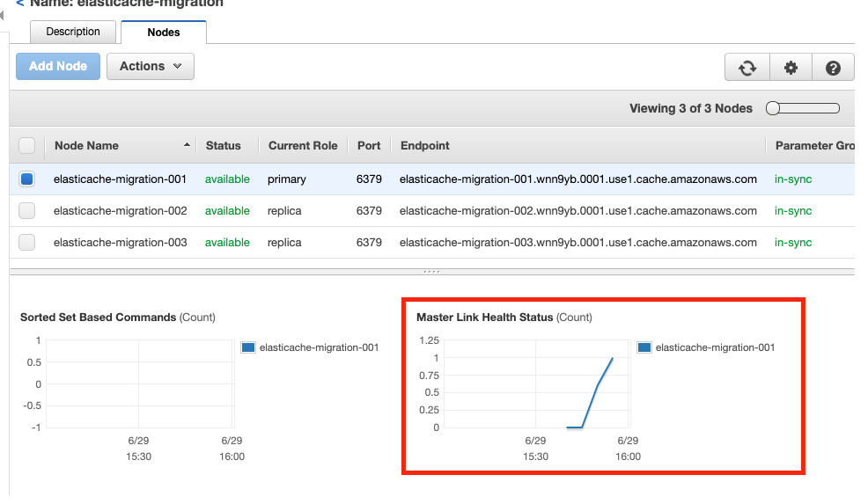The height and width of the screenshot is (504, 868).
Task: Click endpoint elasticache-migration-003.wnn9yb.0001.use1.cache.amazonaws.com
Action: click(577, 242)
